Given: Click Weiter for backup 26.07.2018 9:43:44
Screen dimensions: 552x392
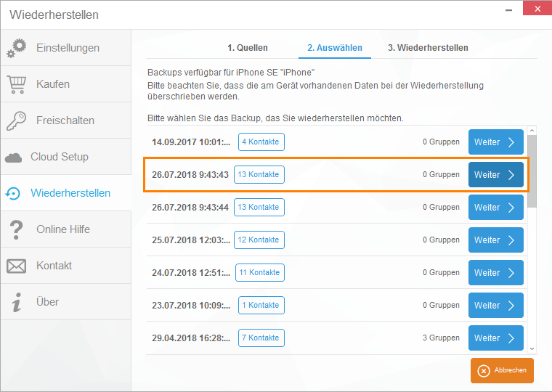Looking at the screenshot, I should click(495, 208).
